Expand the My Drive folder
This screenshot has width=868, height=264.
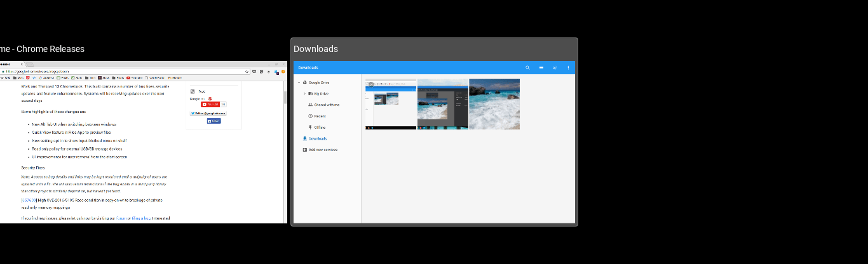[304, 93]
